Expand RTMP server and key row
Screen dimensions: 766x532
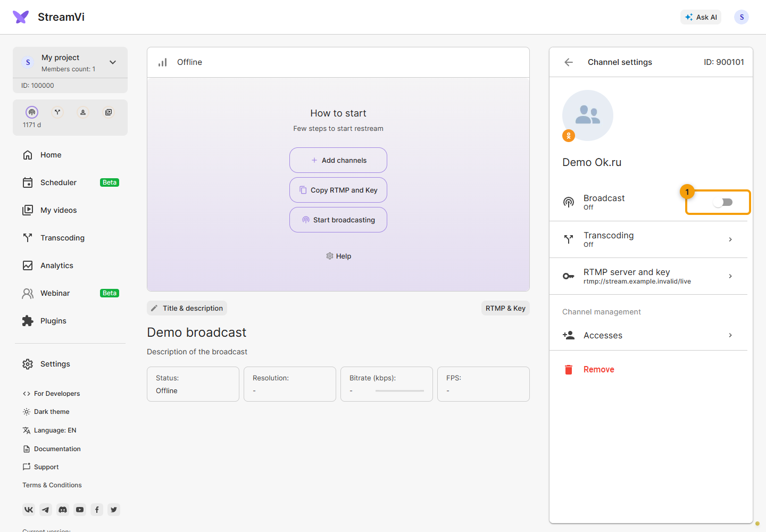click(648, 276)
